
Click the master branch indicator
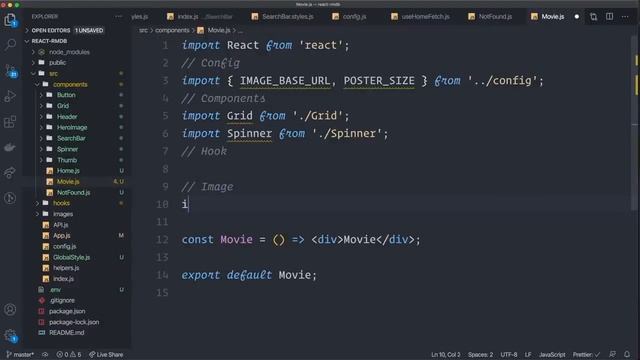pyautogui.click(x=20, y=354)
